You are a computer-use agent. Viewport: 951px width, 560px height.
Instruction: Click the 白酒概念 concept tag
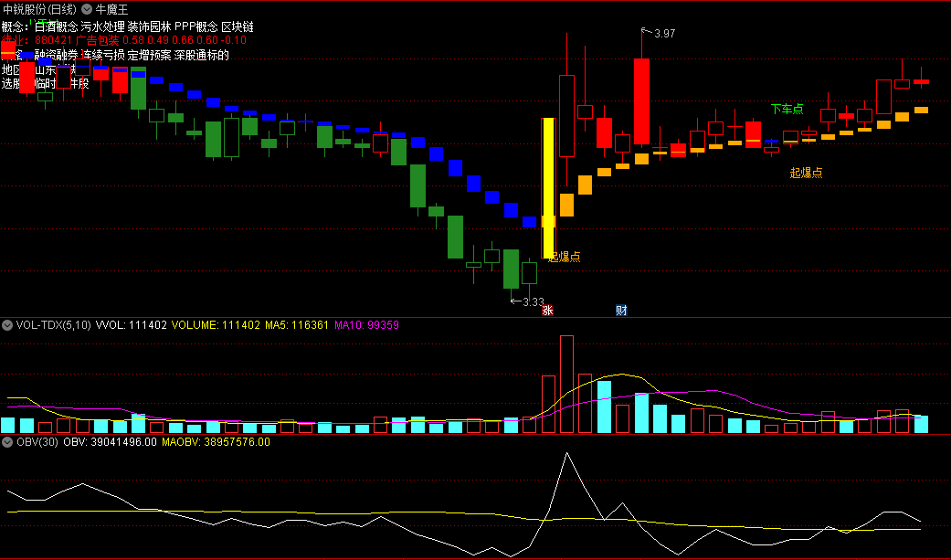57,26
